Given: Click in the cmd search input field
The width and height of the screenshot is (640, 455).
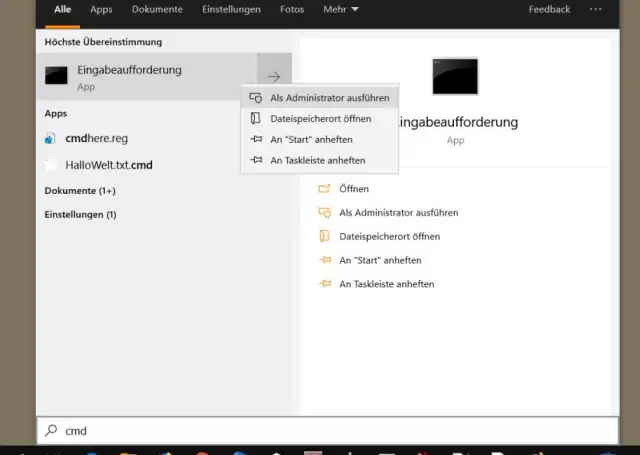Looking at the screenshot, I should pyautogui.click(x=330, y=431).
